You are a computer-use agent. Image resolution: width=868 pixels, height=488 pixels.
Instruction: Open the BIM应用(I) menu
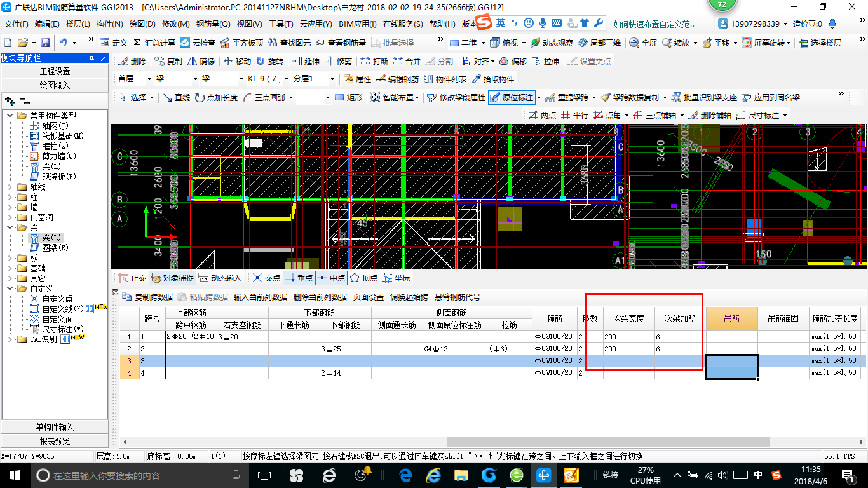358,24
